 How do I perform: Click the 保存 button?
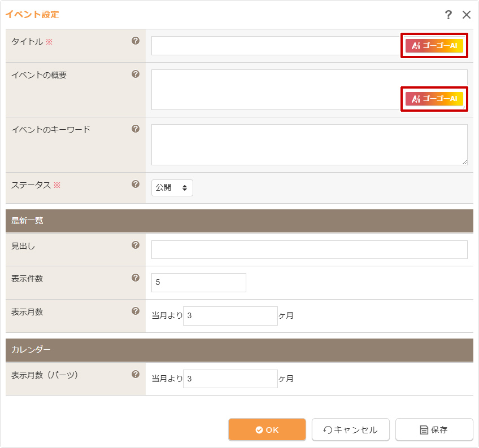tap(434, 429)
